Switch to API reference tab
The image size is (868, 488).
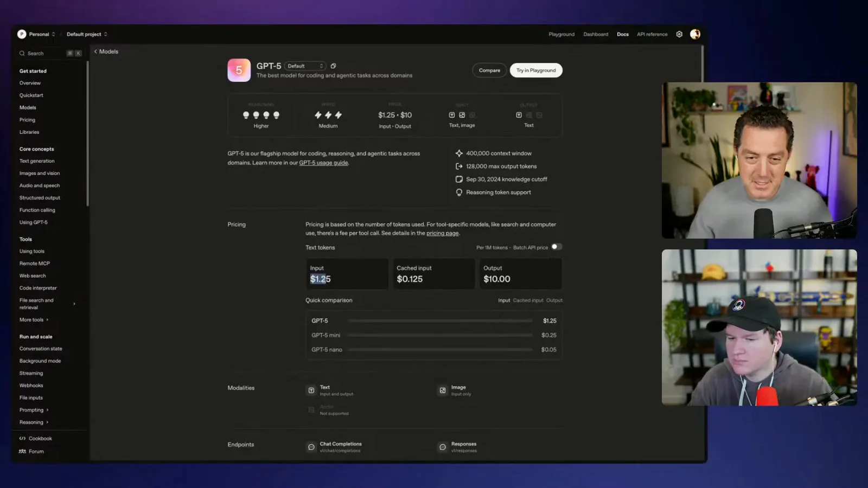point(652,34)
